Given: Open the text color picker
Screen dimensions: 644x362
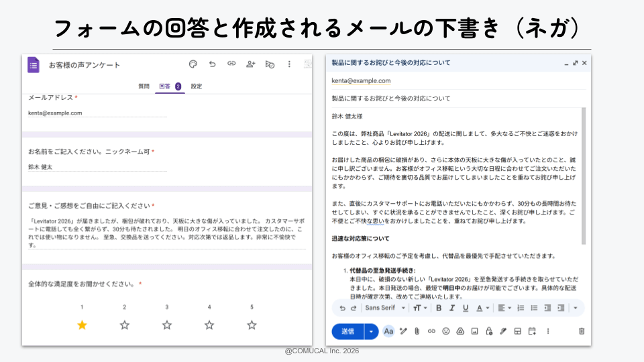Looking at the screenshot, I should coord(482,308).
